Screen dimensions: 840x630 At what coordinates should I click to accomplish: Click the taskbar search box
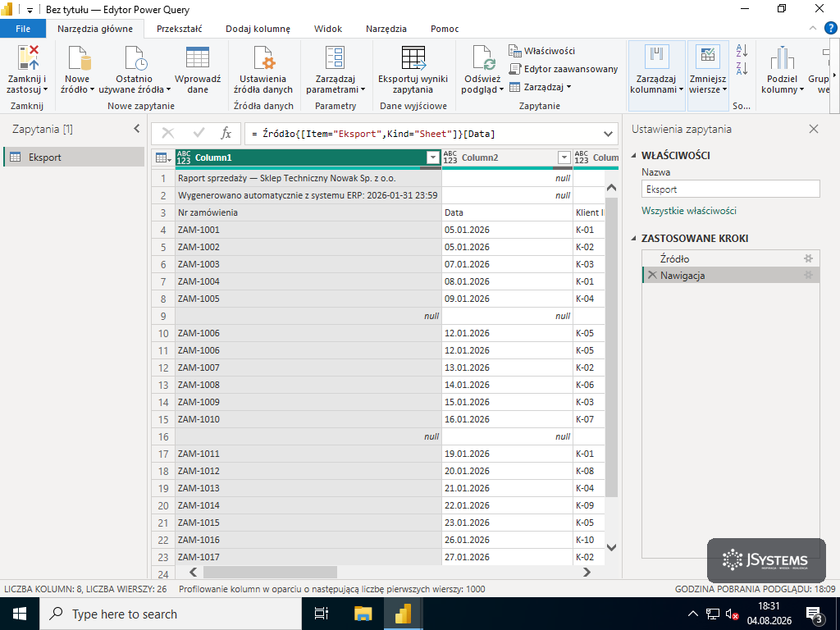170,614
